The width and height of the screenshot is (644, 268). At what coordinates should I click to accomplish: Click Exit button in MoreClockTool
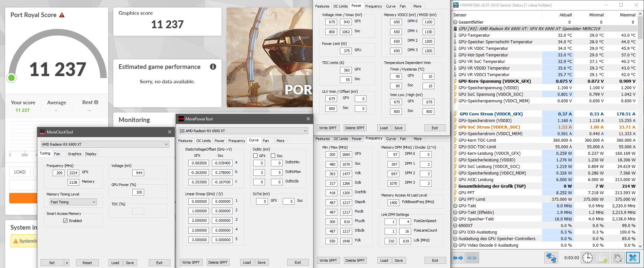pyautogui.click(x=159, y=263)
